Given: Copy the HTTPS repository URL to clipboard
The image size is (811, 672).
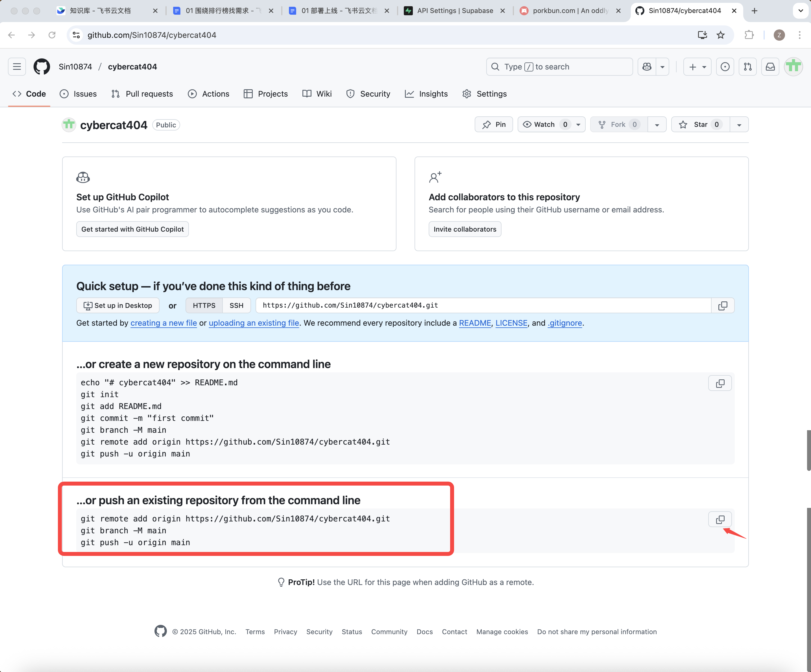Looking at the screenshot, I should coord(723,305).
